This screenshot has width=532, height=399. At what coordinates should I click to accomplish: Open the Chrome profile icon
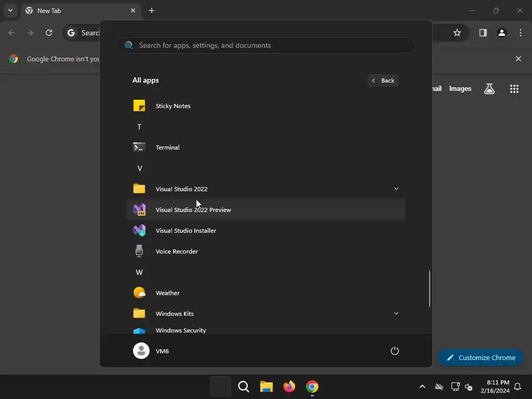tap(502, 33)
